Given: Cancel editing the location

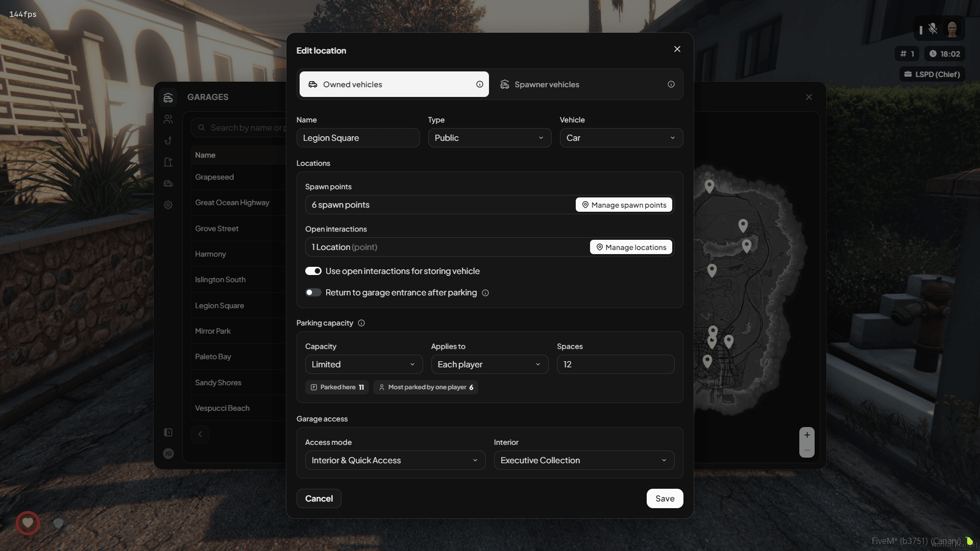Looking at the screenshot, I should pos(319,498).
